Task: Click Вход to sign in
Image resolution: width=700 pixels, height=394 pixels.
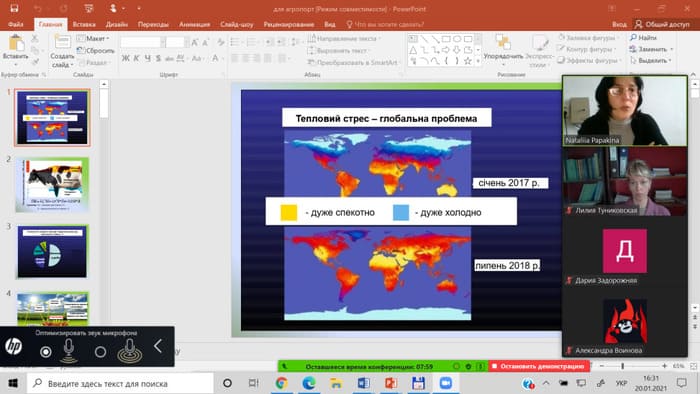Action: [x=619, y=24]
